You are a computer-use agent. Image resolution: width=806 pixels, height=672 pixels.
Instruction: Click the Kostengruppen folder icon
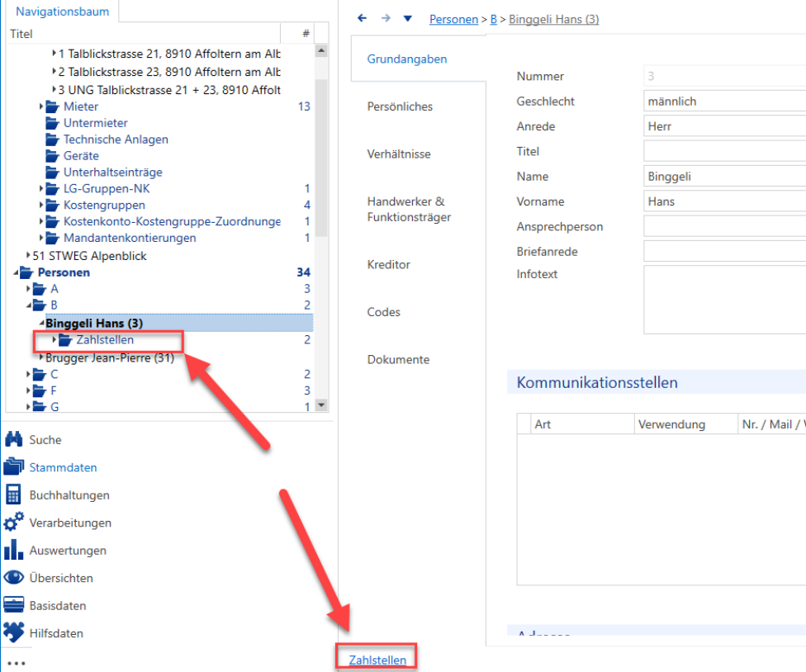coord(52,205)
